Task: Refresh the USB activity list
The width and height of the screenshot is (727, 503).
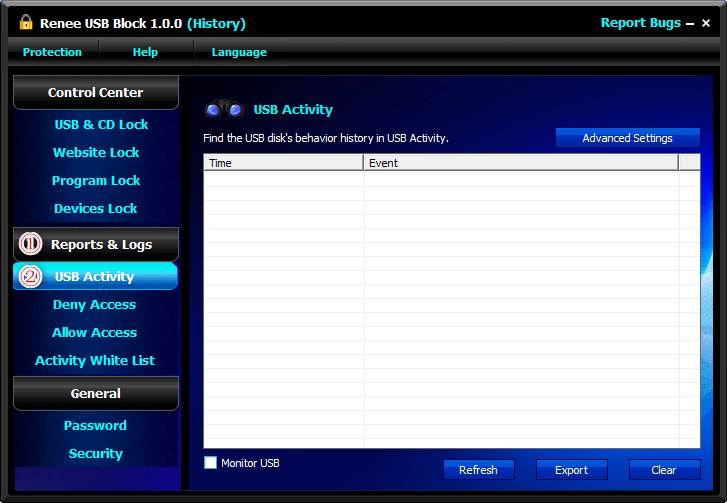Action: coord(479,470)
